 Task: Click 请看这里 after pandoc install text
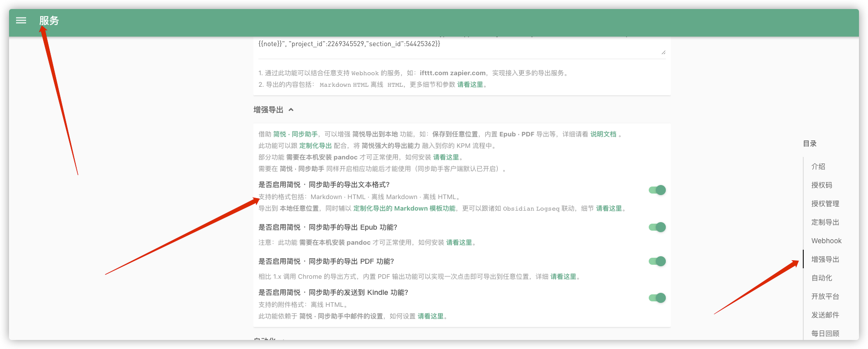[446, 157]
